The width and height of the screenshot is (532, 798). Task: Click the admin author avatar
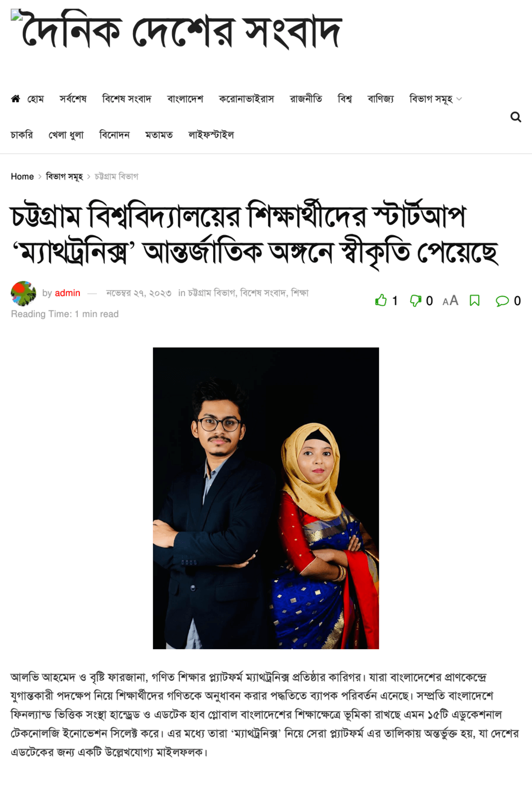click(23, 294)
